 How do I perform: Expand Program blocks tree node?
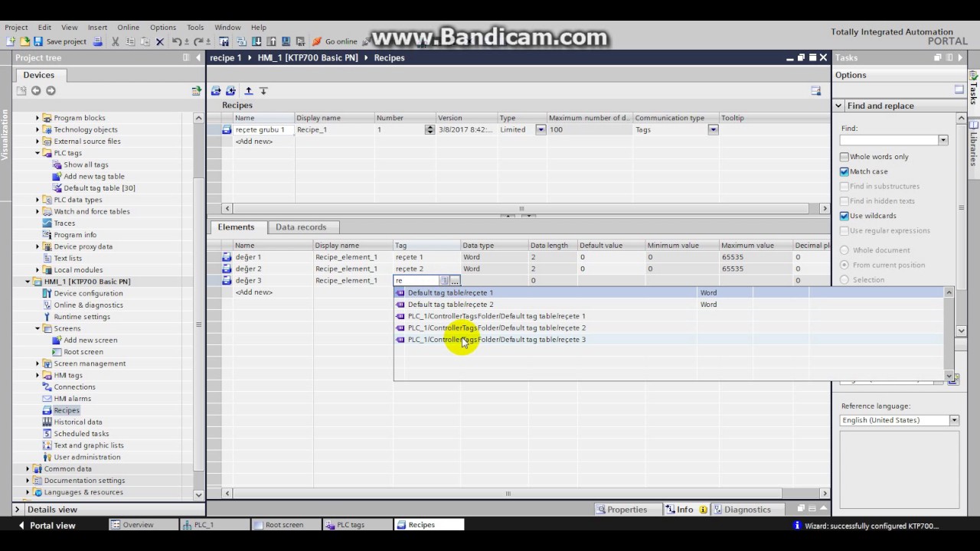(38, 118)
